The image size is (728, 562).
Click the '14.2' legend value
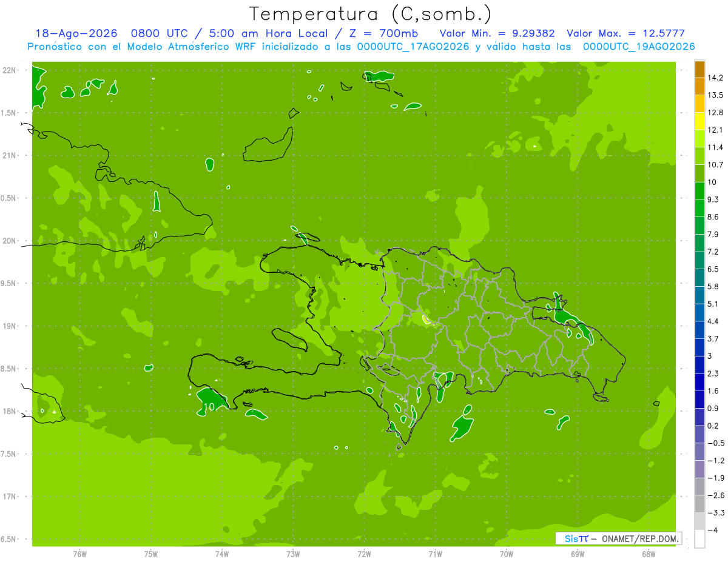coord(716,78)
